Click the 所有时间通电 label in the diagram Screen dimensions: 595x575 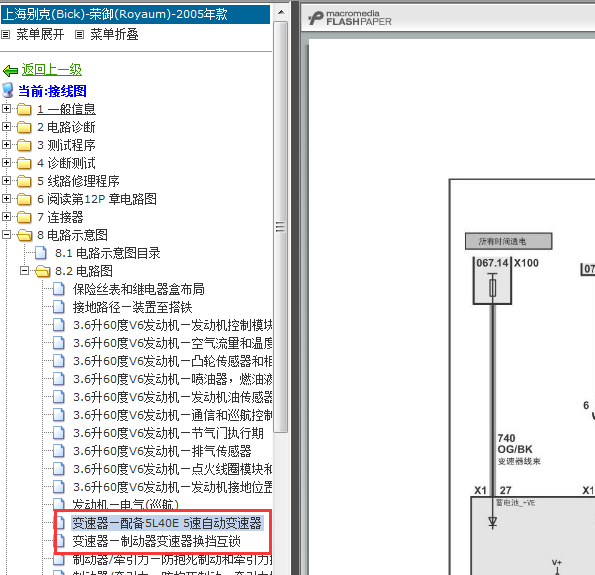pyautogui.click(x=508, y=241)
